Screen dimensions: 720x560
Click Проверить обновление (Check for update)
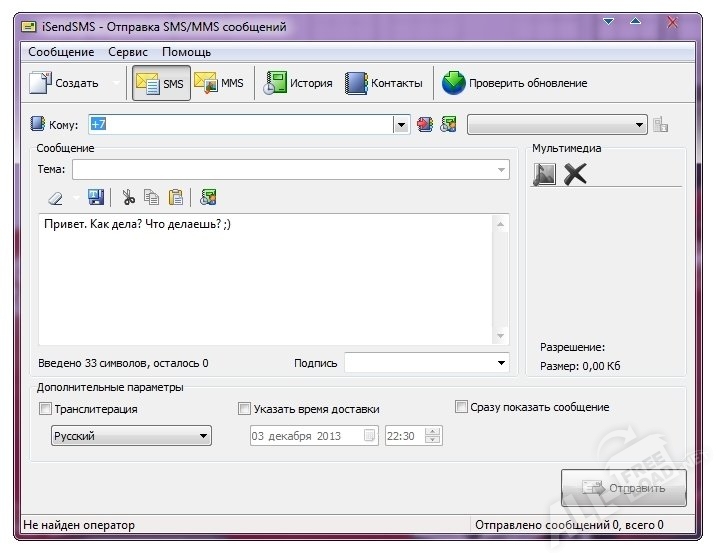tap(515, 84)
